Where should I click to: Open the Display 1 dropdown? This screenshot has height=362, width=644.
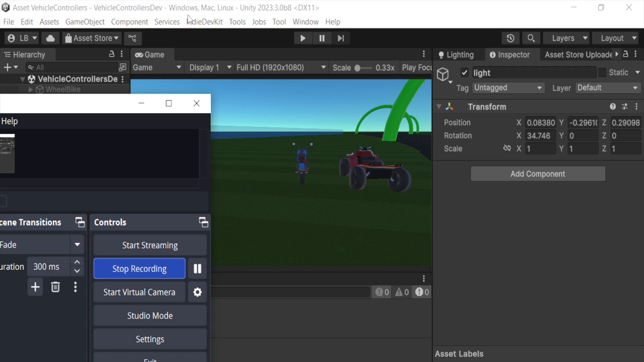[x=210, y=67]
